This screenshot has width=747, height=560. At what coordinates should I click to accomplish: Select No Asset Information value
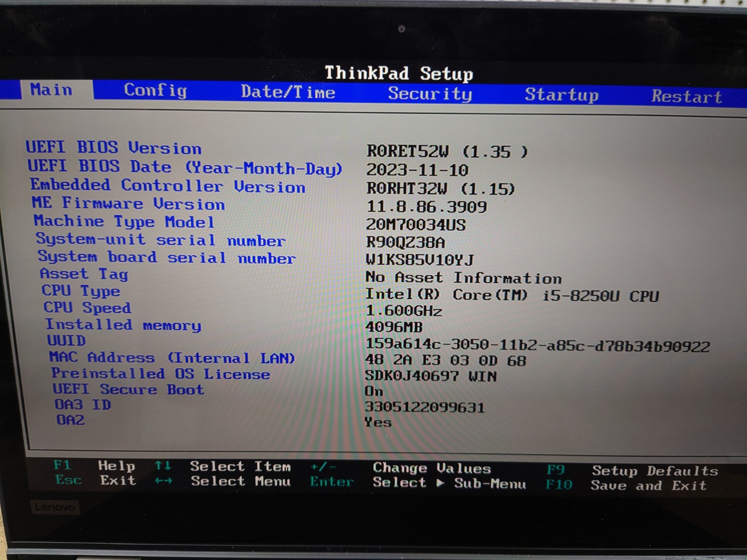pyautogui.click(x=464, y=278)
